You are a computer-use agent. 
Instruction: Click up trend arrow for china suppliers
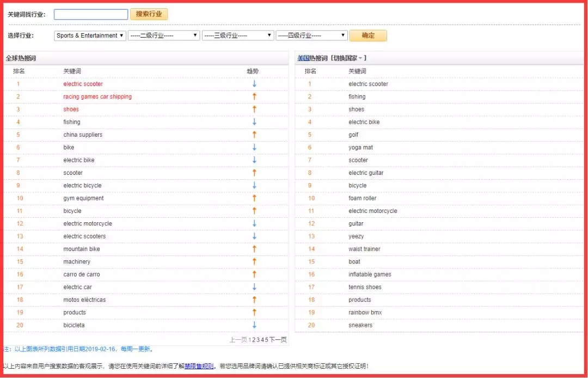pos(254,135)
